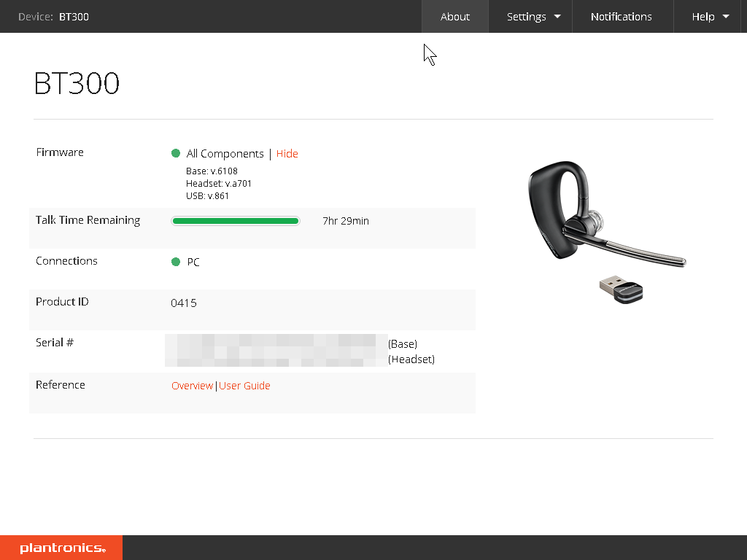The height and width of the screenshot is (560, 747).
Task: Click the green PC connection indicator
Action: click(176, 262)
